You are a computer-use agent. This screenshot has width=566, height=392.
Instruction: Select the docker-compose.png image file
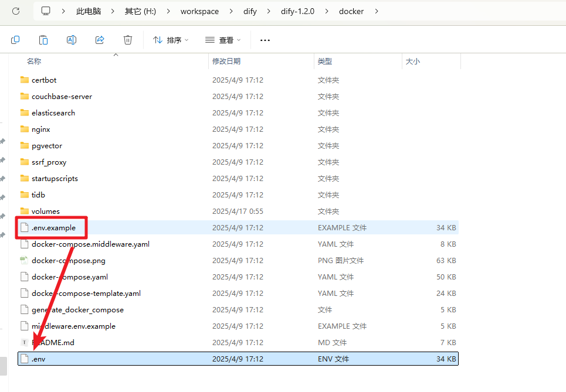[x=68, y=260]
